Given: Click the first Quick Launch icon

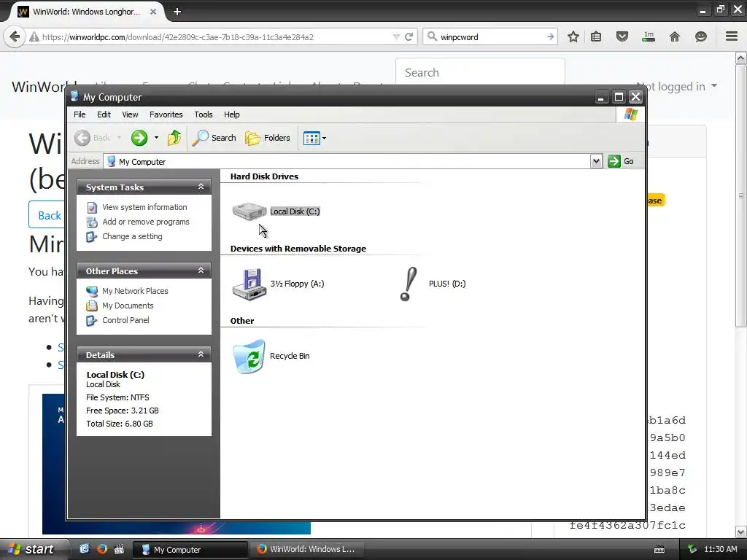Looking at the screenshot, I should click(85, 549).
